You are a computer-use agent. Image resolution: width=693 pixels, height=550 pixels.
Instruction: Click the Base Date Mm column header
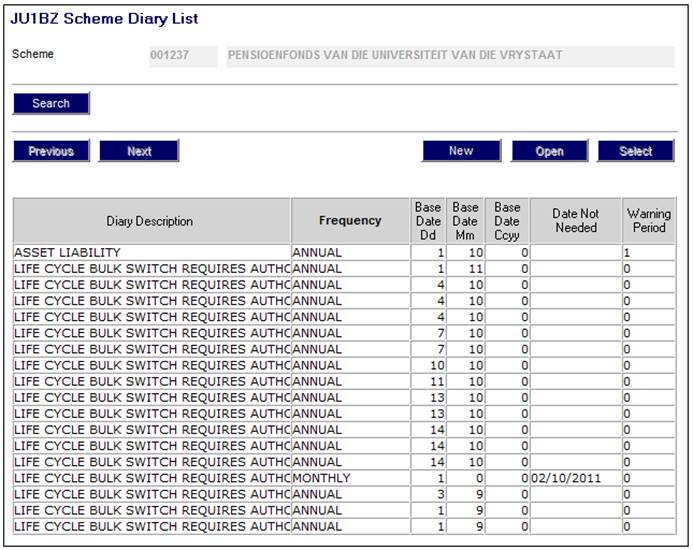[465, 221]
